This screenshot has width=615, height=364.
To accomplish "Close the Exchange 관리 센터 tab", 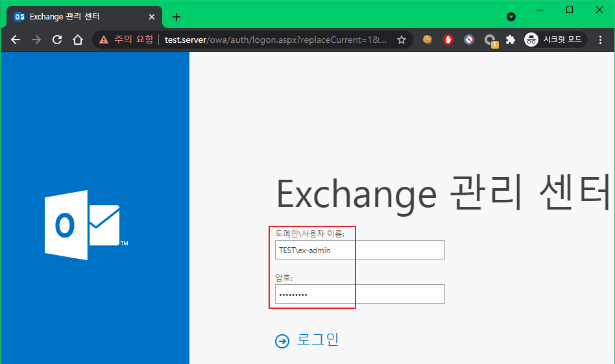I will click(x=152, y=17).
